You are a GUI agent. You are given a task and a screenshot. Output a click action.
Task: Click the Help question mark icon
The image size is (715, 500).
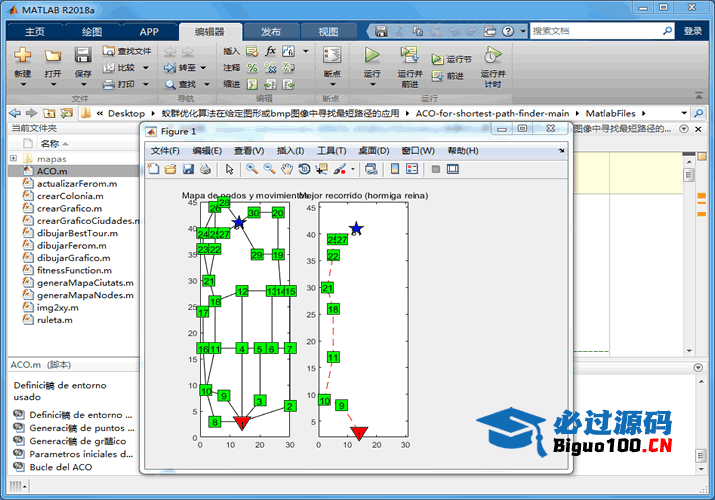coord(508,31)
